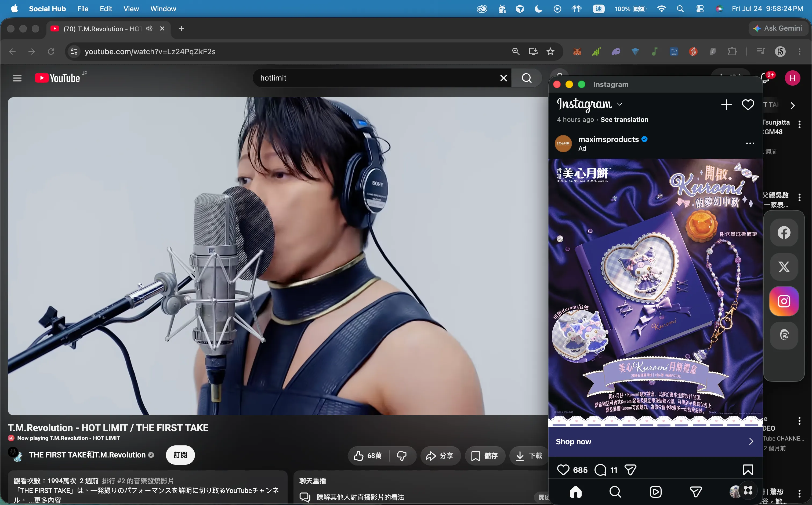Open Instagram activity heart icon

pyautogui.click(x=748, y=104)
